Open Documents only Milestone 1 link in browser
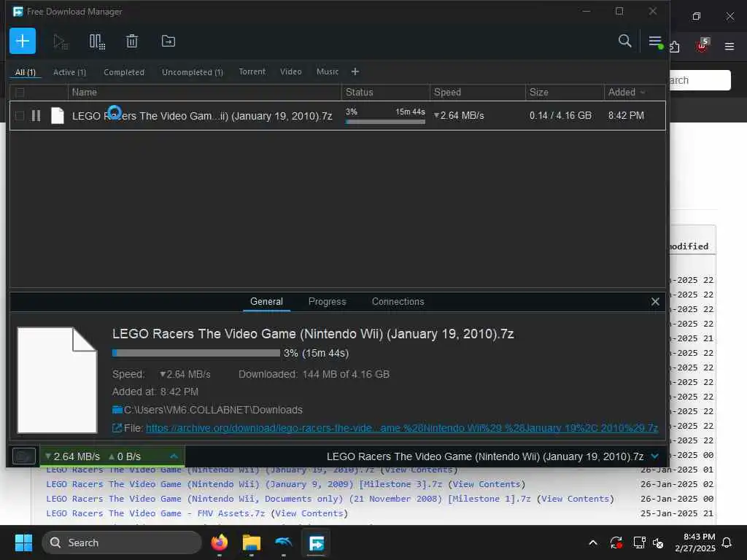Viewport: 747px width, 560px height. 288,499
